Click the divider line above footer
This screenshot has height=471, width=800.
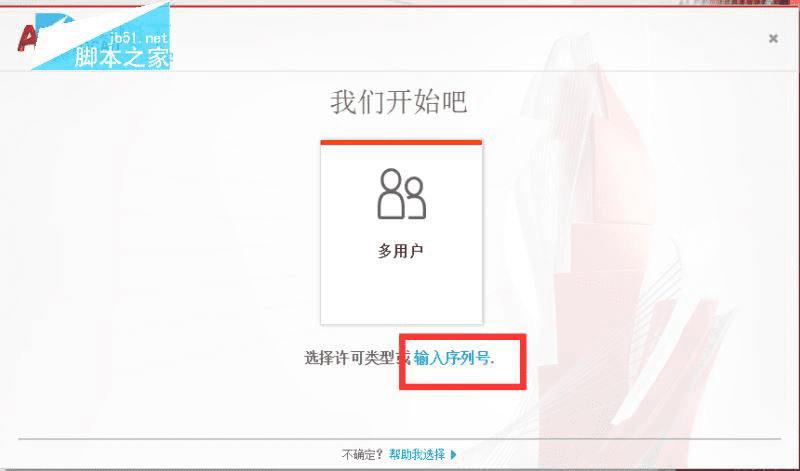coord(399,438)
